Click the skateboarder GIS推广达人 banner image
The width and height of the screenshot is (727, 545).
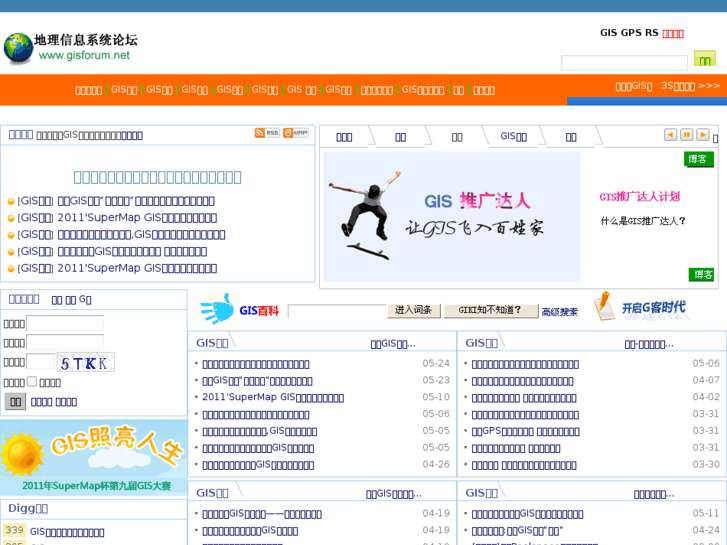451,216
